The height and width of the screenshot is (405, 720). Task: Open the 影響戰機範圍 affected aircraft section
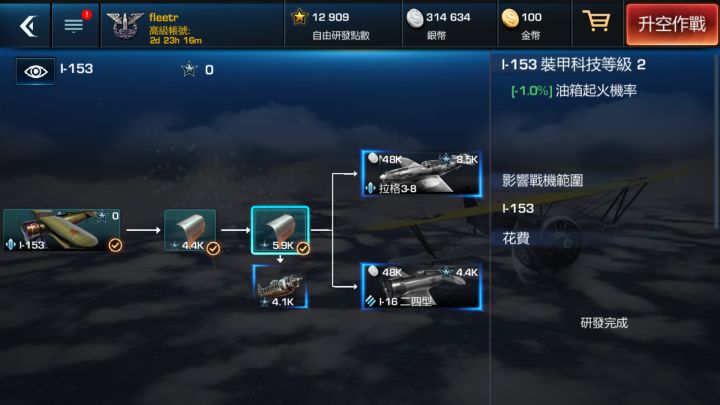click(x=542, y=180)
